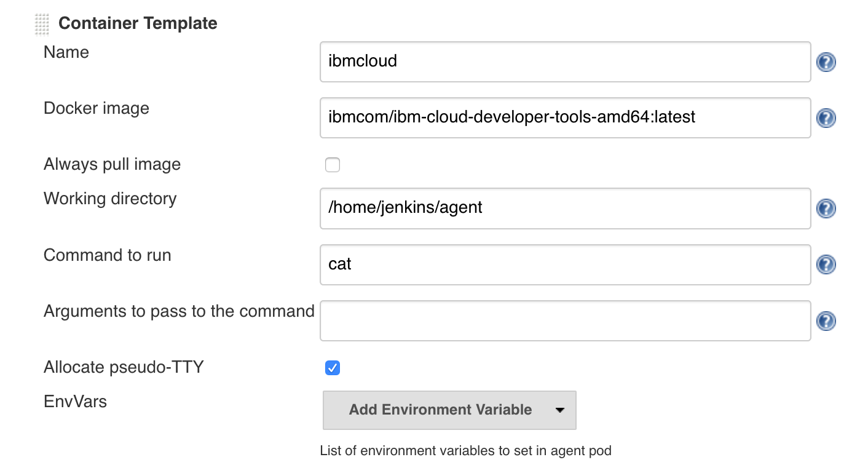This screenshot has width=868, height=465.
Task: Focus the Docker image input field
Action: coord(566,117)
